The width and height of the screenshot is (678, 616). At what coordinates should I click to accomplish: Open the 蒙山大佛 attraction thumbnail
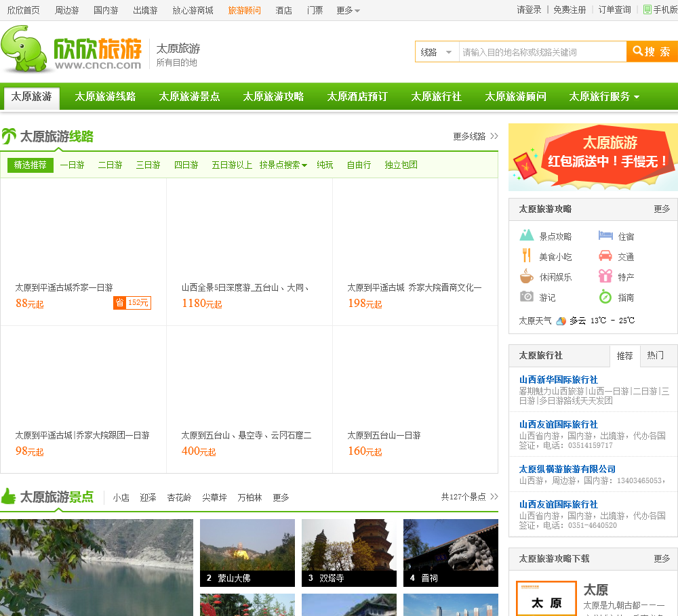[x=247, y=553]
